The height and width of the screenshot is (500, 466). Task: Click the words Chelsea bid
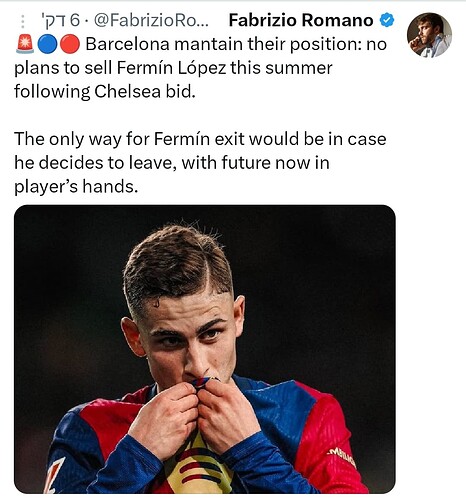(145, 92)
